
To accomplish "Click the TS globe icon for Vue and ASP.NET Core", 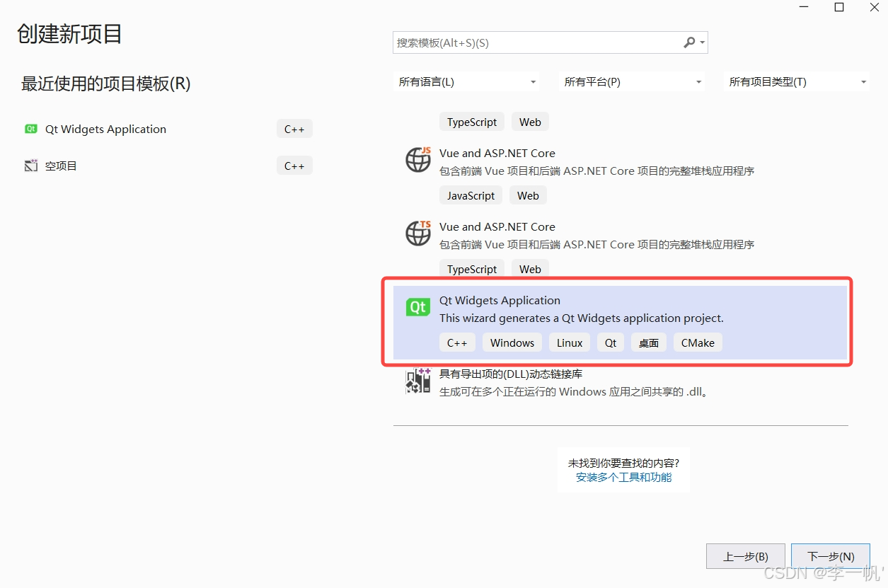I will (418, 233).
